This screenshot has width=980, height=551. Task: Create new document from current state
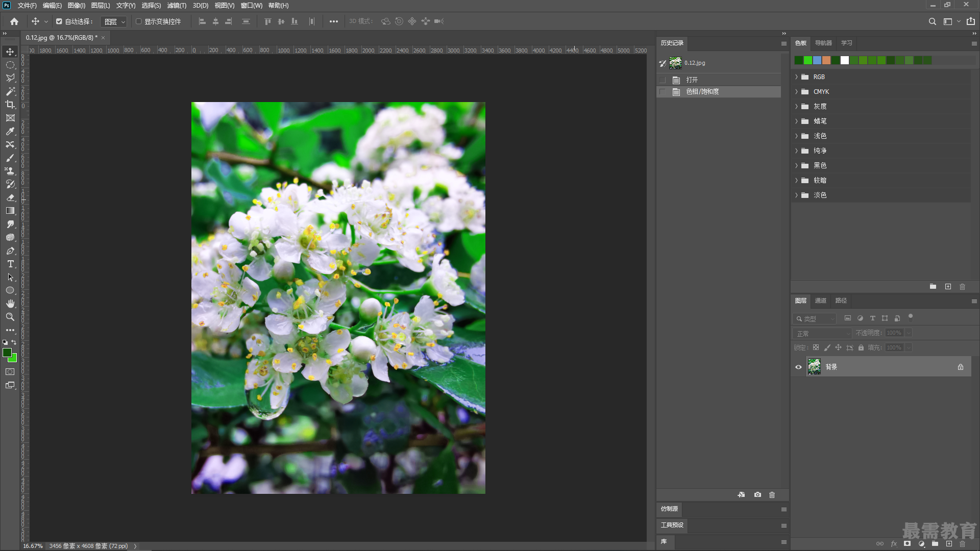[x=742, y=495]
